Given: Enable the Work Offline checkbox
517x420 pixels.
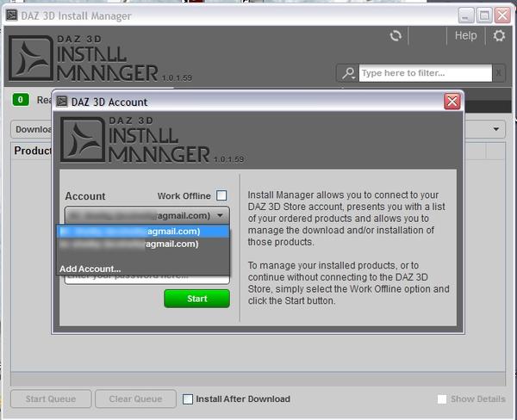Looking at the screenshot, I should point(221,195).
